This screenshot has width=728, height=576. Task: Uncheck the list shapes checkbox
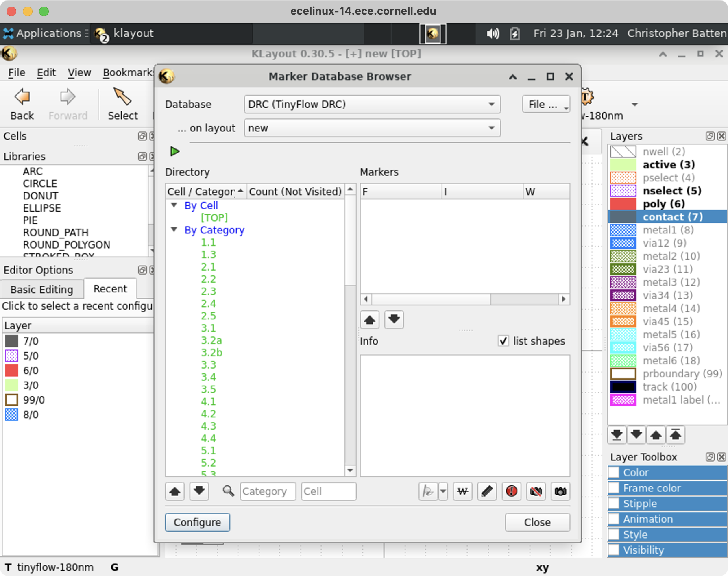click(x=503, y=341)
